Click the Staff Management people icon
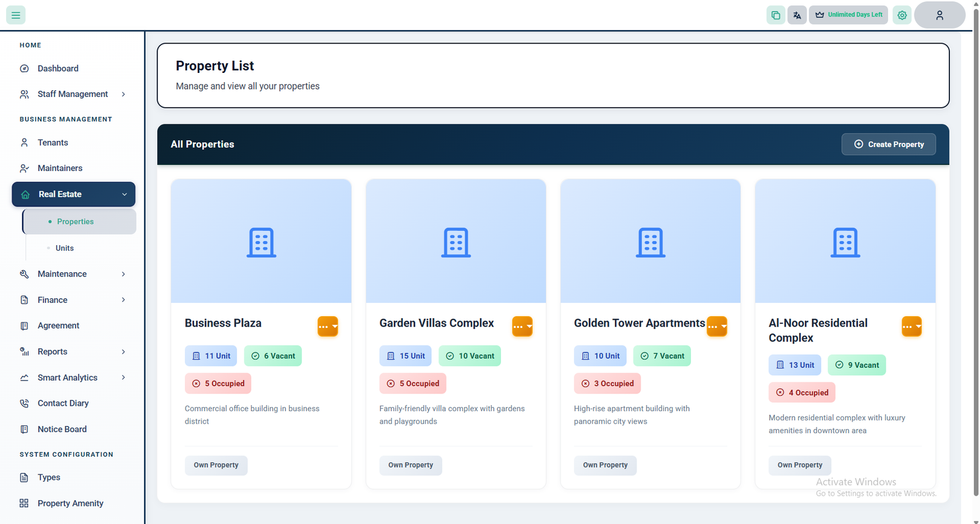980x524 pixels. [x=24, y=94]
